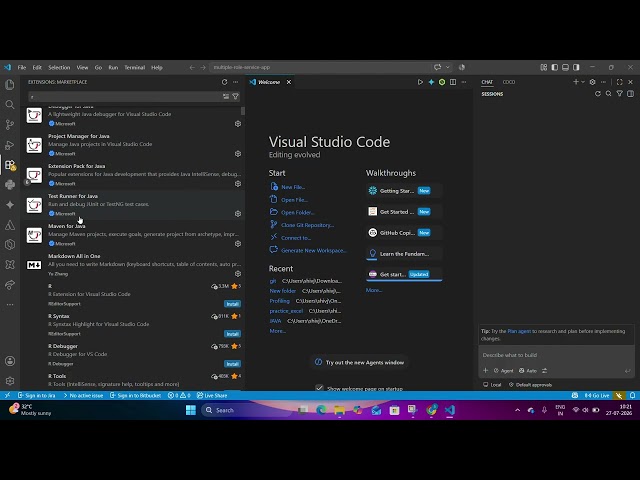Open the Extensions view icon
The image size is (640, 480).
(10, 165)
